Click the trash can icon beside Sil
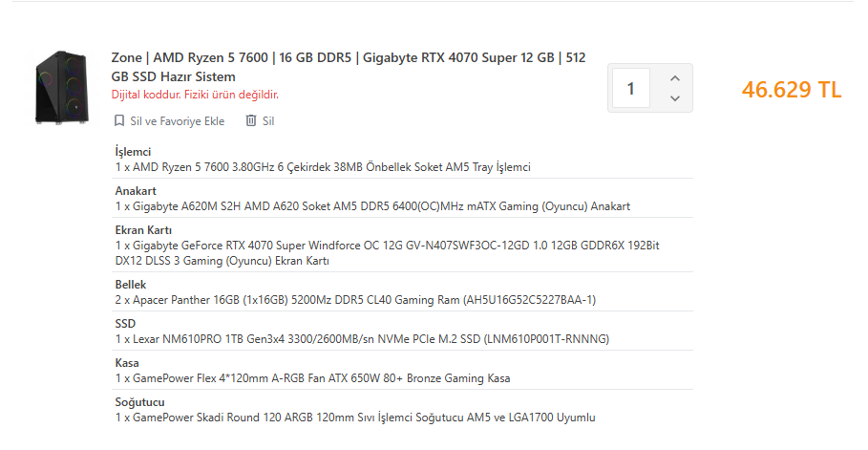 click(251, 120)
